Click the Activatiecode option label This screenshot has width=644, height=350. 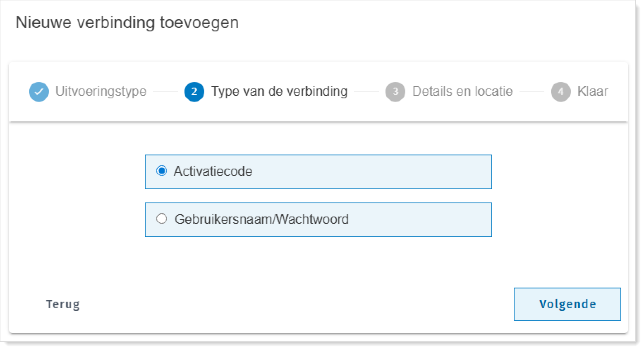click(213, 171)
